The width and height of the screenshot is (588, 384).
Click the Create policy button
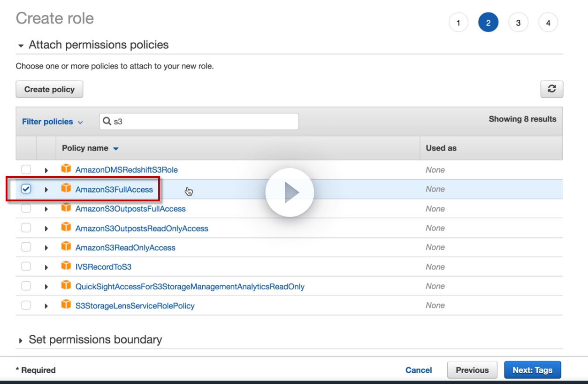[x=49, y=89]
